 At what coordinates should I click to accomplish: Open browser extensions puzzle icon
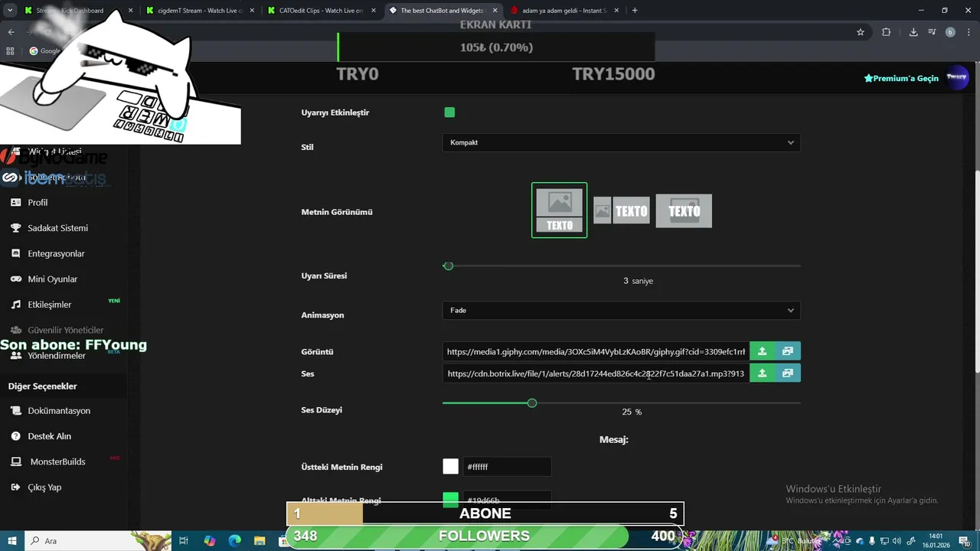(x=886, y=32)
